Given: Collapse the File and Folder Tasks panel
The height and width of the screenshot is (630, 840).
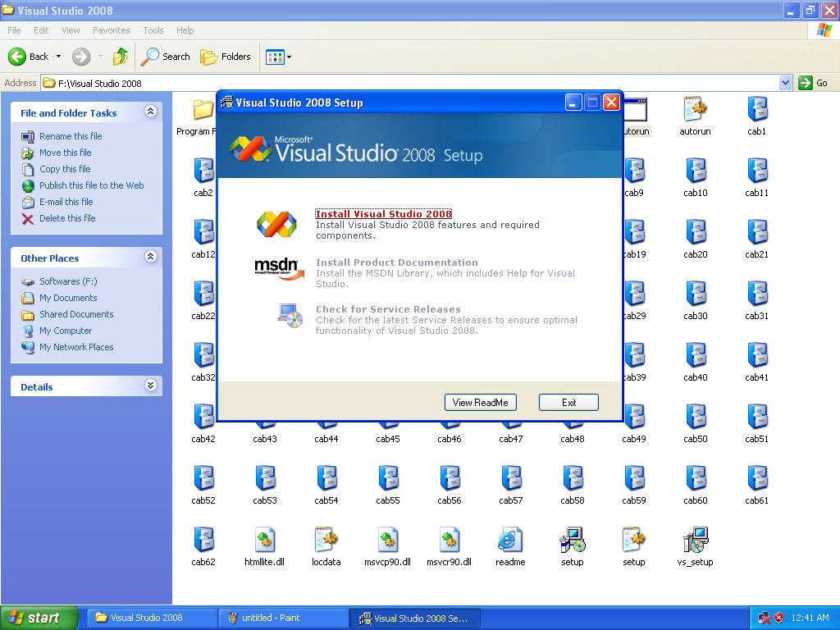Looking at the screenshot, I should tap(151, 112).
